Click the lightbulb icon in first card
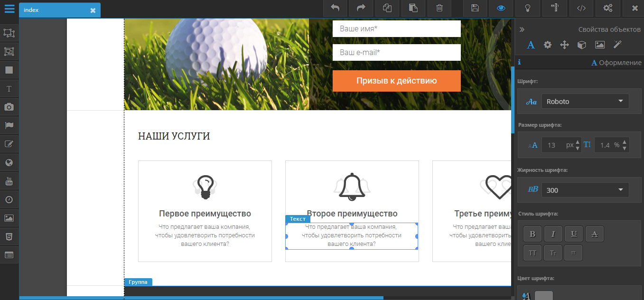This screenshot has width=644, height=300. tap(205, 187)
